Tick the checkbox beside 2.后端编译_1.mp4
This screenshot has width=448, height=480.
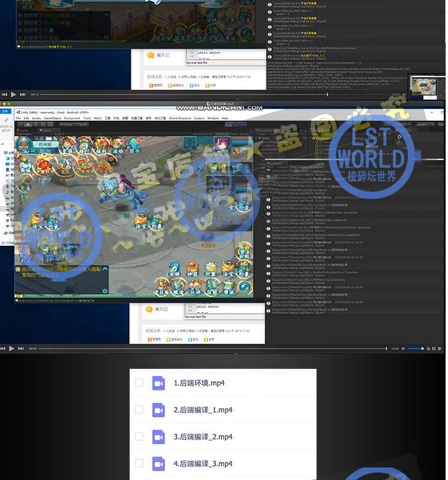pyautogui.click(x=139, y=409)
